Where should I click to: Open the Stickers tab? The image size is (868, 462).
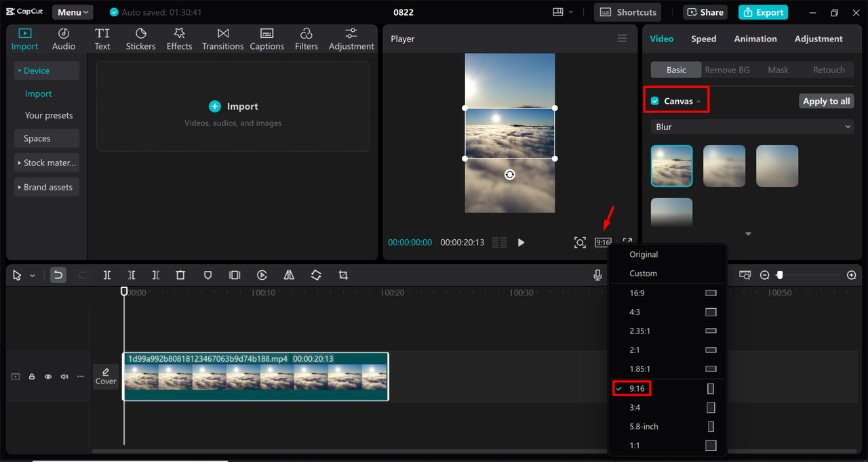tap(140, 39)
